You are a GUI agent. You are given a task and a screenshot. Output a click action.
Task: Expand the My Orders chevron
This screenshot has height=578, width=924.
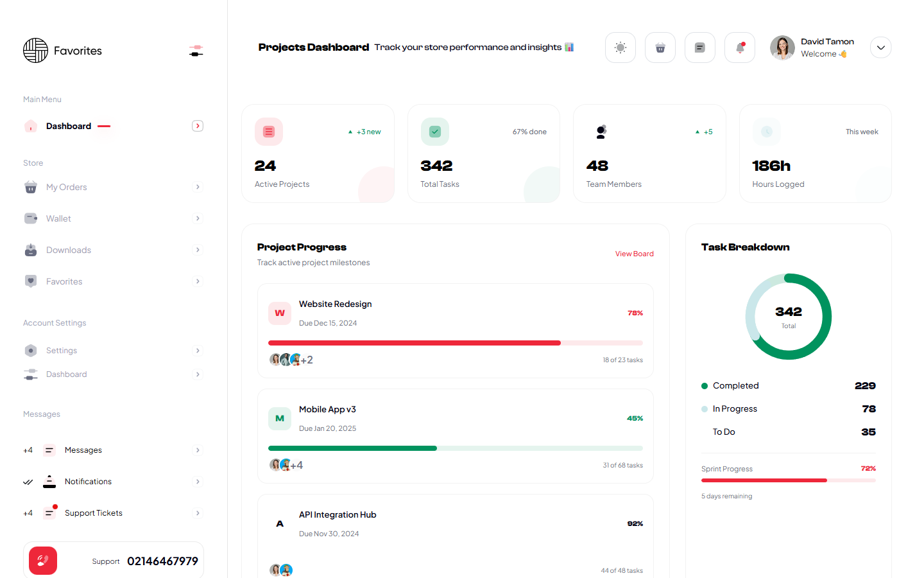[x=198, y=187]
